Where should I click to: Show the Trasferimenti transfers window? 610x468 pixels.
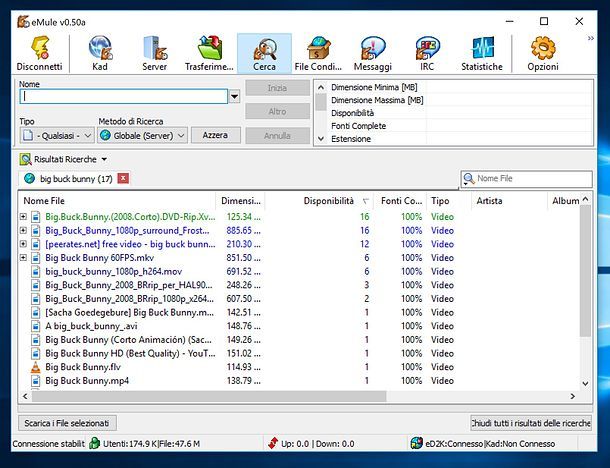point(209,54)
